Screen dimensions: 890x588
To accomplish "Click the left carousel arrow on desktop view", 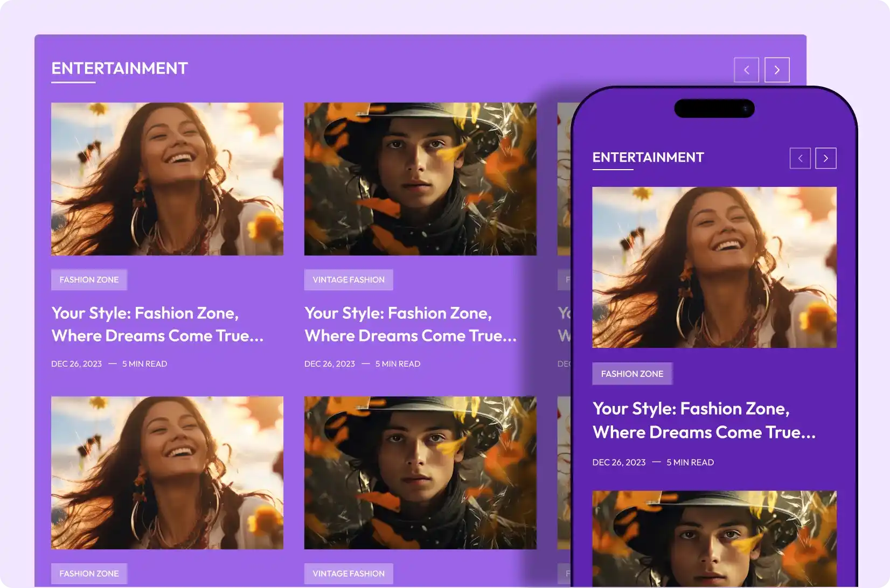I will pos(746,70).
